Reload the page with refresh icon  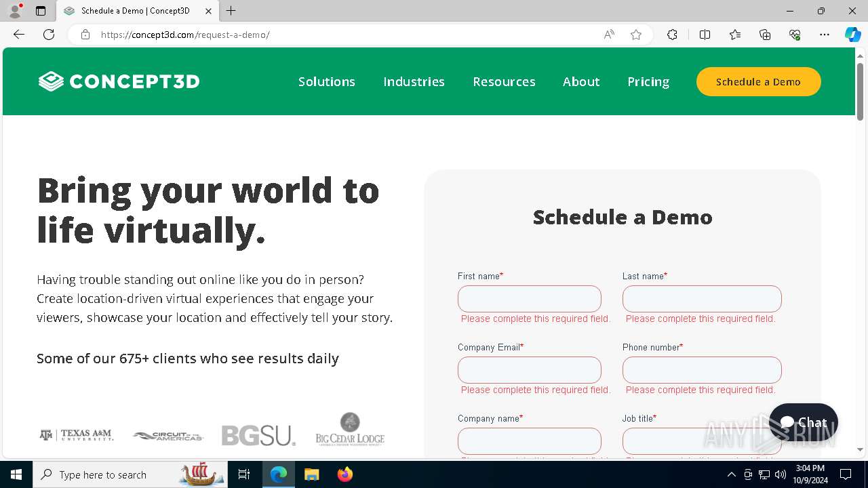click(x=49, y=35)
